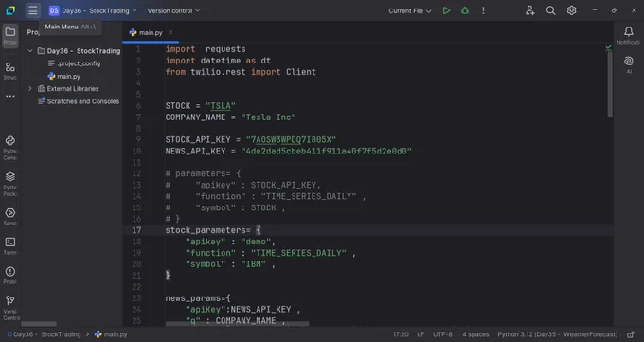Open the Current File run configuration dropdown
The image size is (644, 342).
[409, 11]
